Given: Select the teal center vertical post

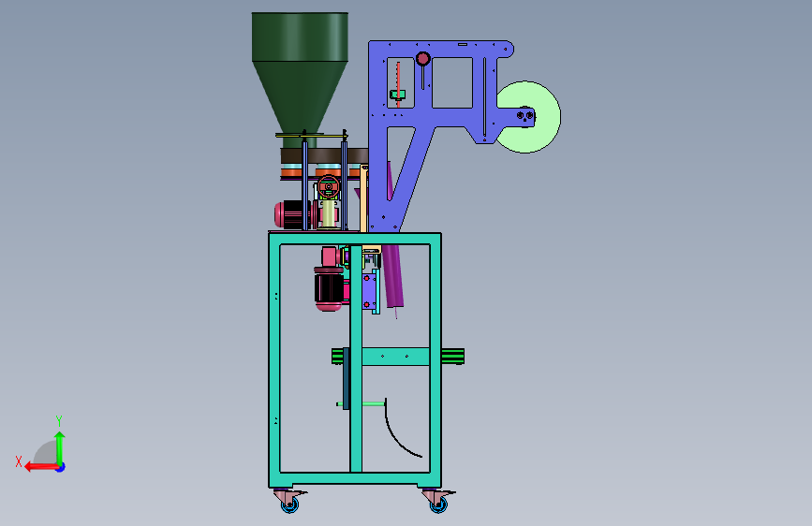Looking at the screenshot, I should point(356,358).
